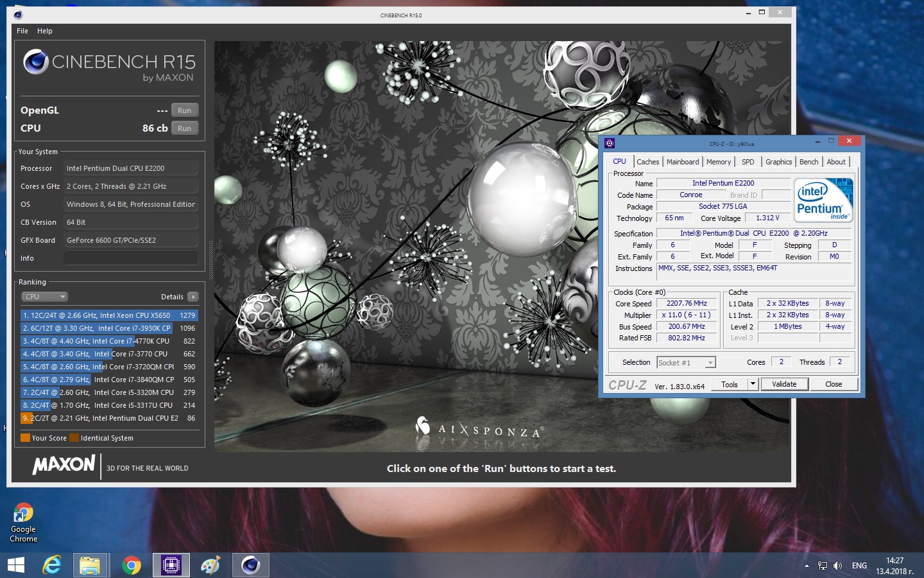Click the Cinebench R15 sphere logo
This screenshot has width=924, height=578.
[36, 62]
